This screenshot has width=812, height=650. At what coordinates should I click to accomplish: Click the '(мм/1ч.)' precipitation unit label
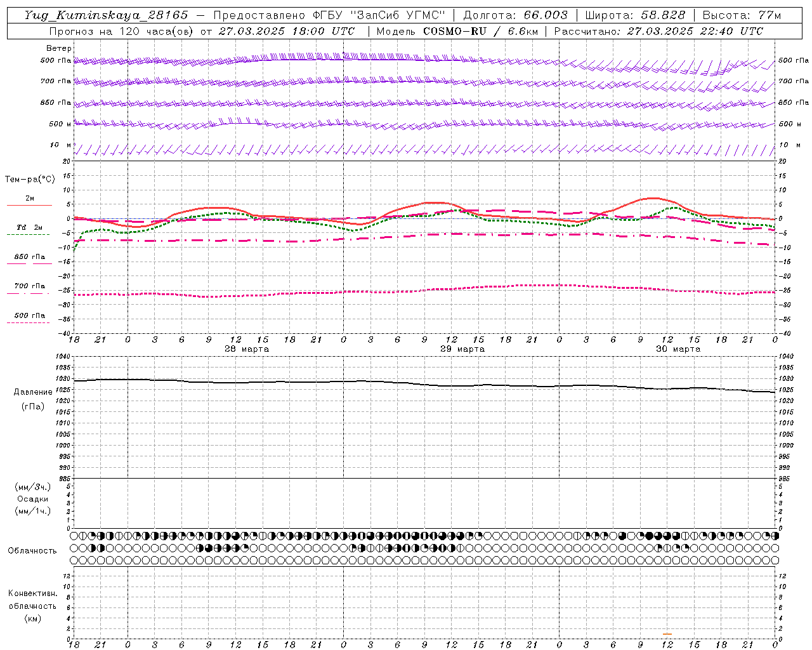[x=33, y=511]
